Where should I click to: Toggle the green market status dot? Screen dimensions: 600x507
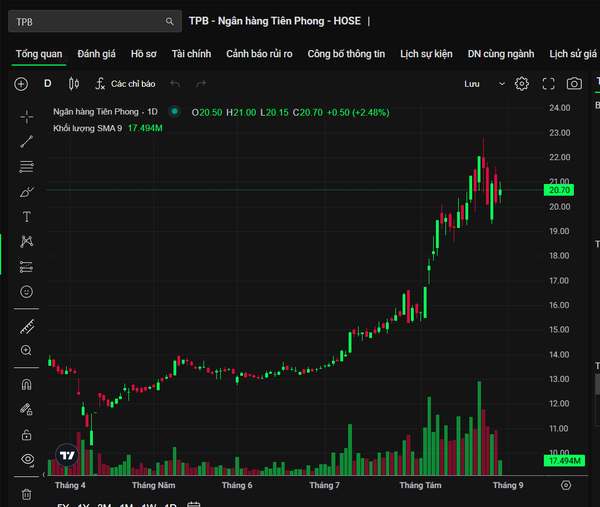click(174, 111)
